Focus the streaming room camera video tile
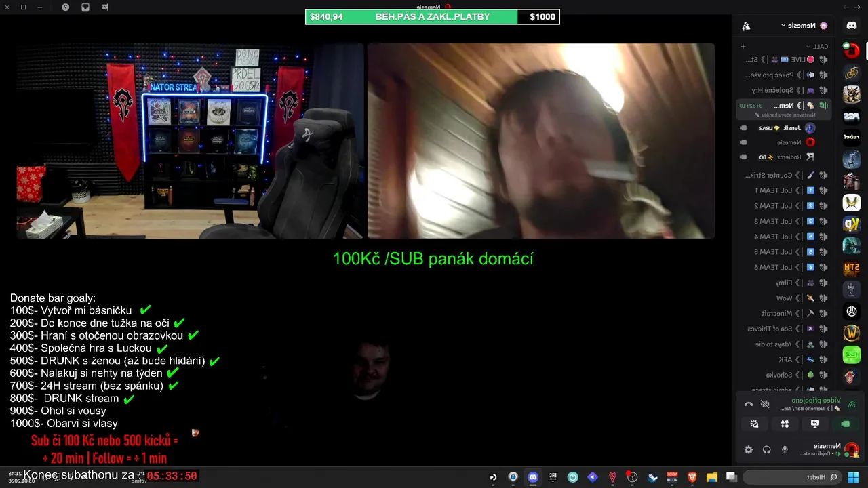 pyautogui.click(x=190, y=141)
